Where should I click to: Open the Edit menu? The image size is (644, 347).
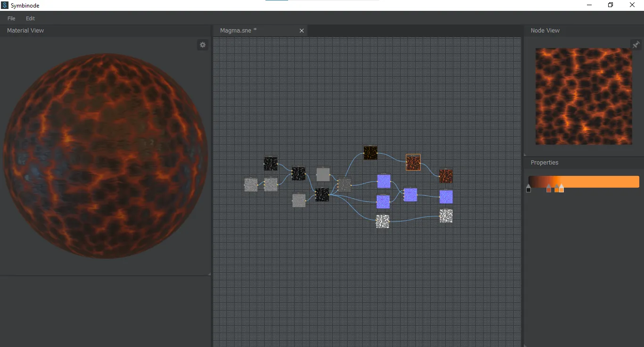30,18
